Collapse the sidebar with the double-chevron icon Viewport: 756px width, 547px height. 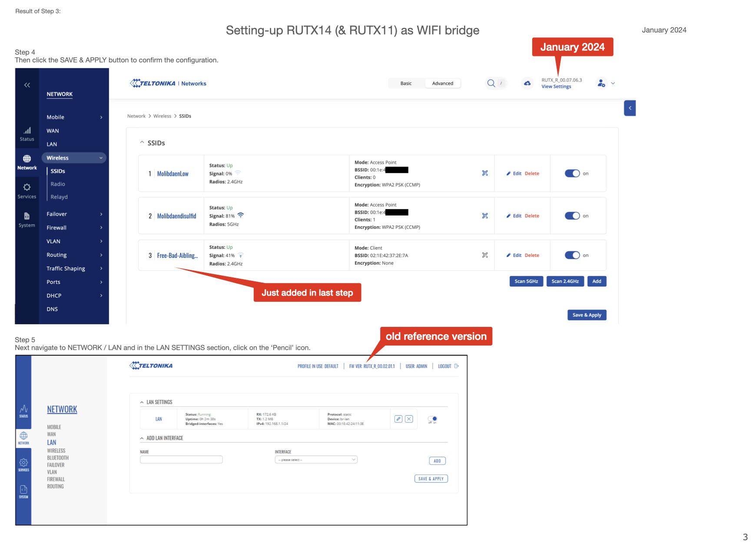27,85
